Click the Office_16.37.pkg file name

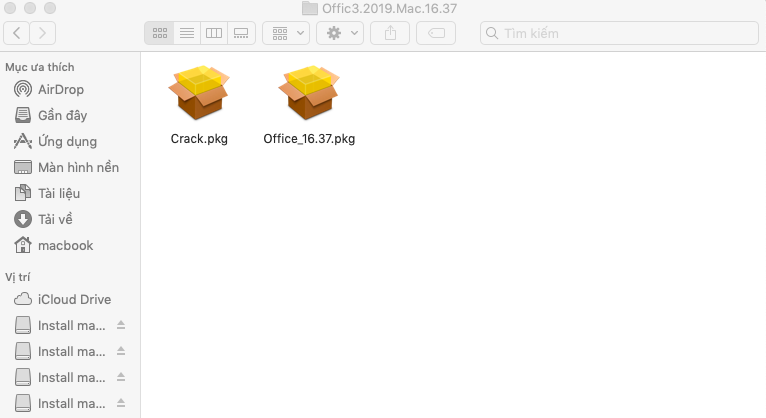pyautogui.click(x=309, y=139)
